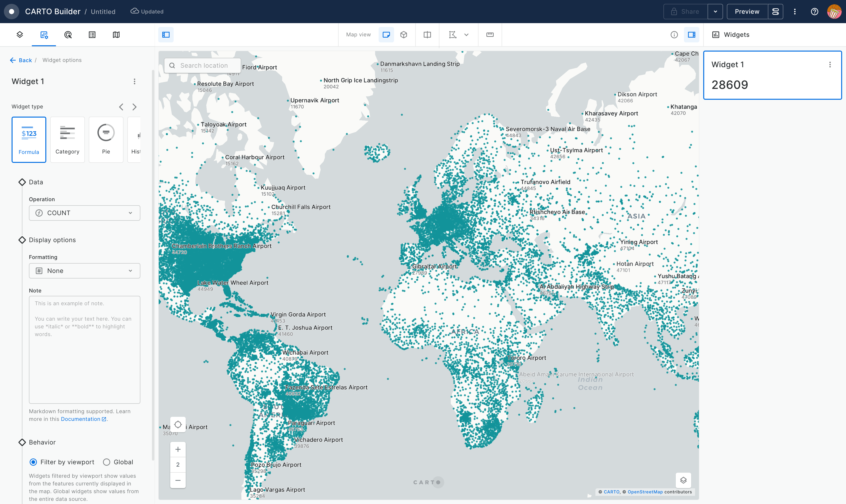Screen dimensions: 846x504
Task: Open the Legend tab icon
Action: tap(92, 35)
